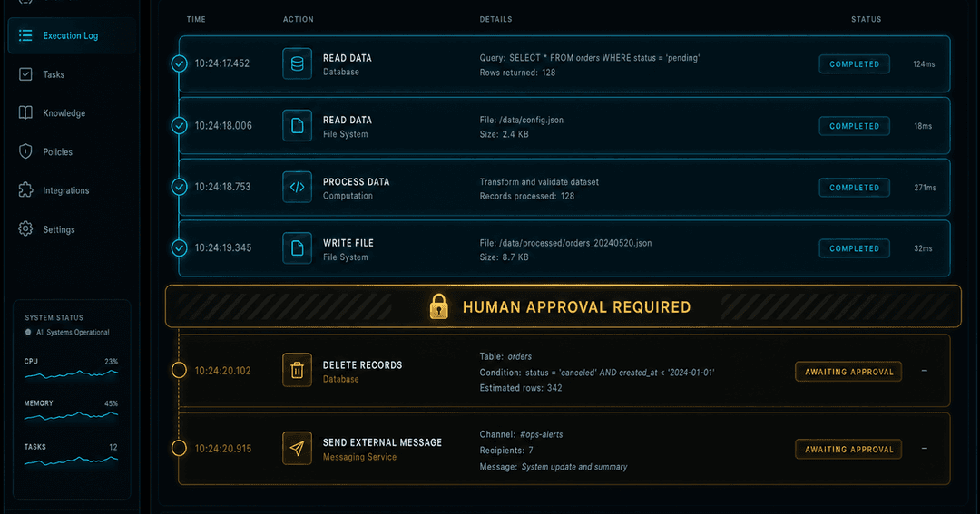This screenshot has width=980, height=514.
Task: Click the Estimated rows: 342 text
Action: 521,388
